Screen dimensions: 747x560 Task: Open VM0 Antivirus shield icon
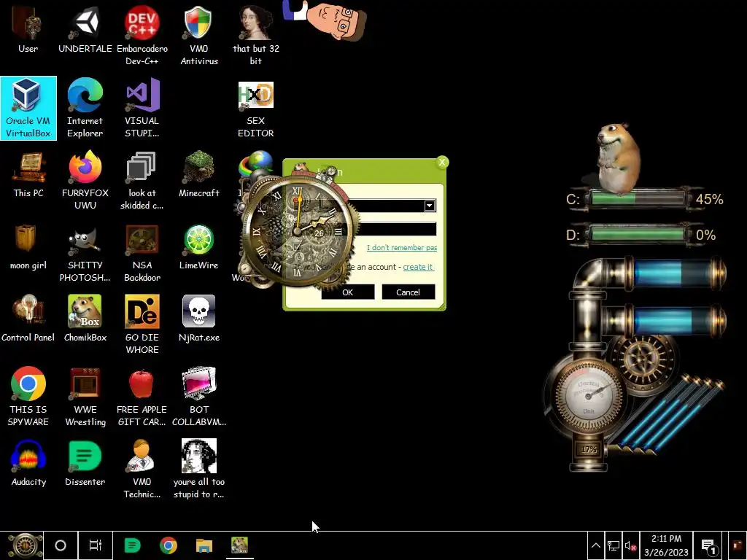coord(198,36)
